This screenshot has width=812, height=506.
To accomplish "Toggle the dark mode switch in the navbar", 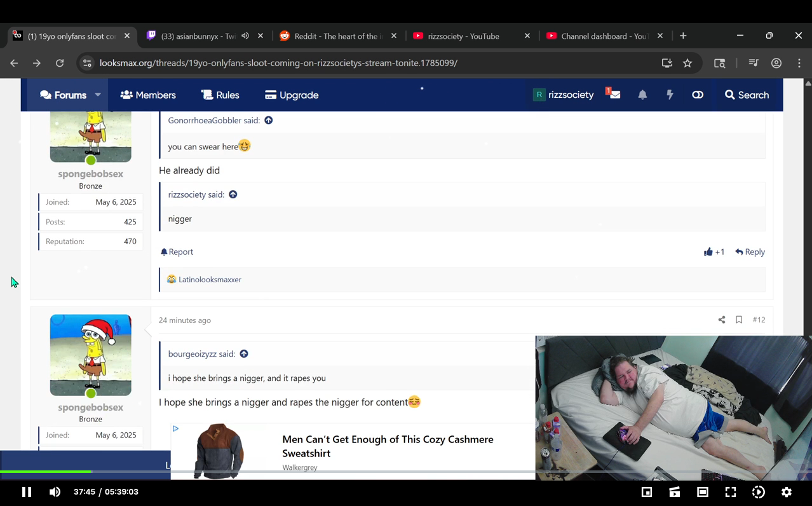I will 698,95.
